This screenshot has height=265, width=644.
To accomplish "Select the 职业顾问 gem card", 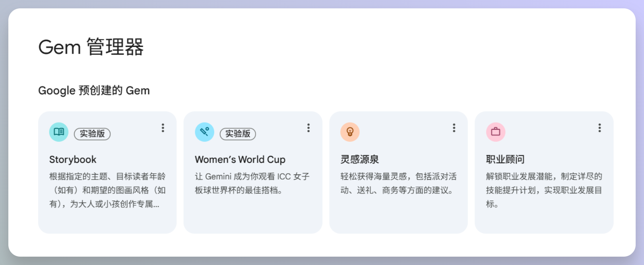I will click(x=544, y=173).
